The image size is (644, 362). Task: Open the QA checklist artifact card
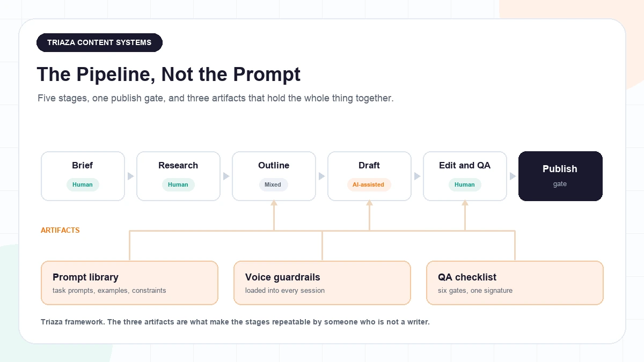tap(515, 283)
